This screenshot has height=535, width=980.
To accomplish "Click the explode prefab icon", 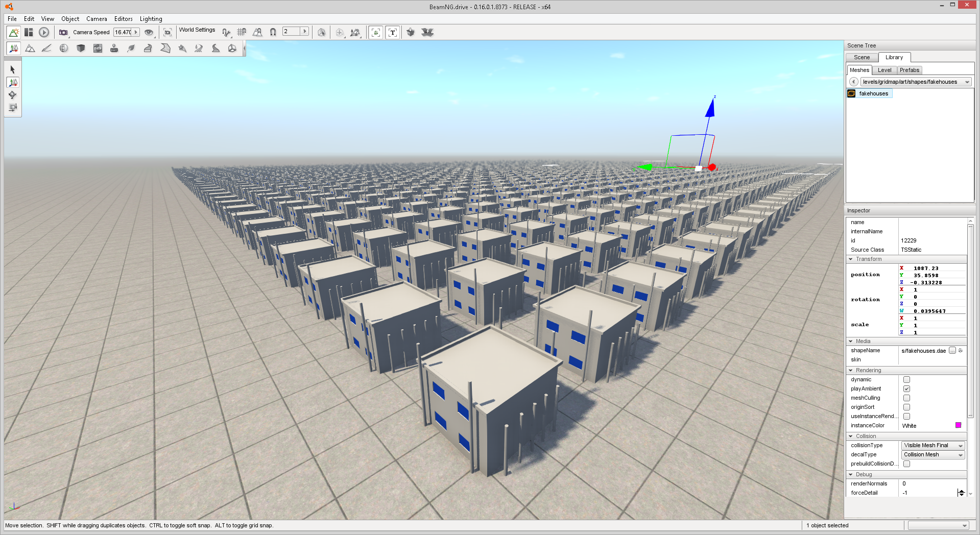I will tap(427, 32).
